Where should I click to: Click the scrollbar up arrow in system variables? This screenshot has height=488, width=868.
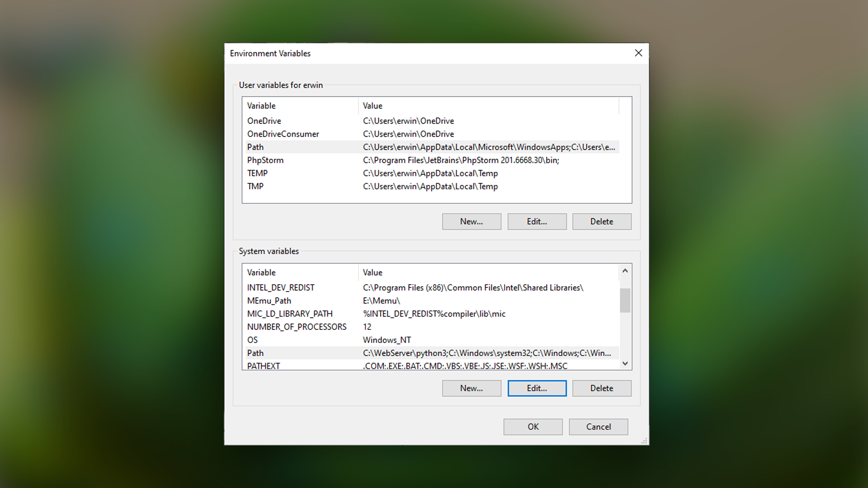tap(625, 270)
